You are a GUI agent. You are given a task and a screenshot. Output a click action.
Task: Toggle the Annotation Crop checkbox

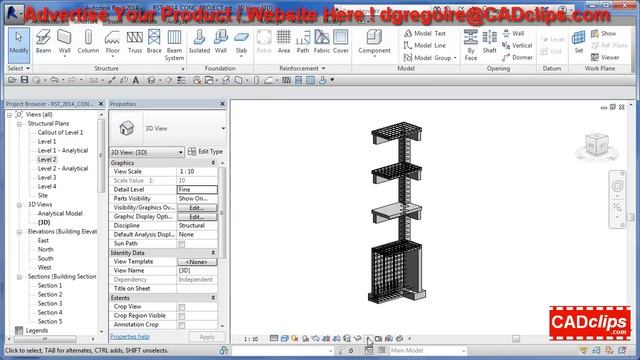pos(182,325)
